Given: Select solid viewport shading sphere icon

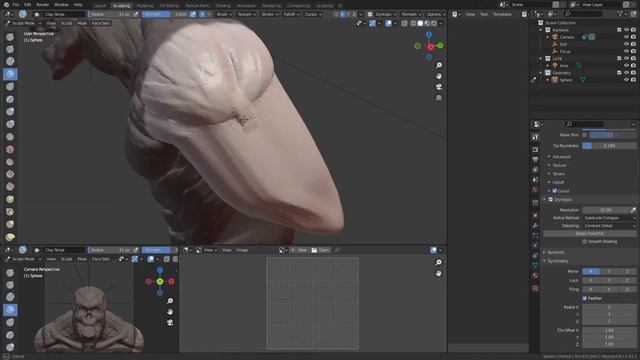Looking at the screenshot, I should tap(420, 23).
